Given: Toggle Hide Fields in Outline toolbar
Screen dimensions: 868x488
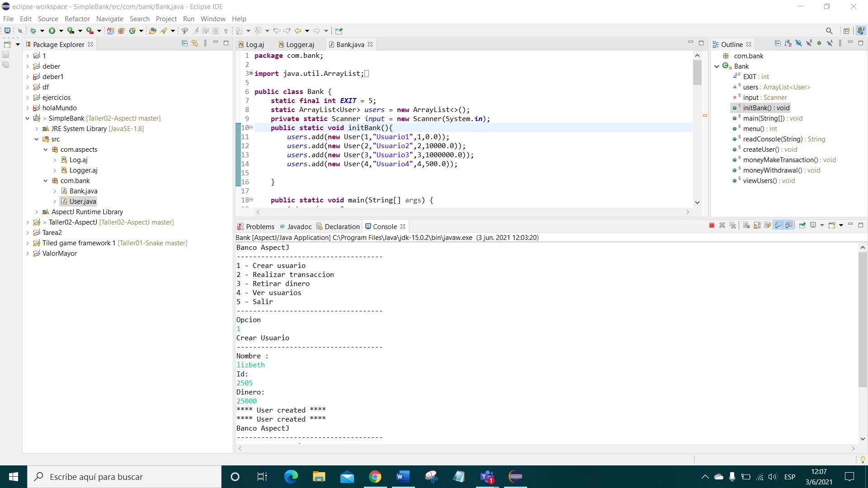Looking at the screenshot, I should click(798, 43).
